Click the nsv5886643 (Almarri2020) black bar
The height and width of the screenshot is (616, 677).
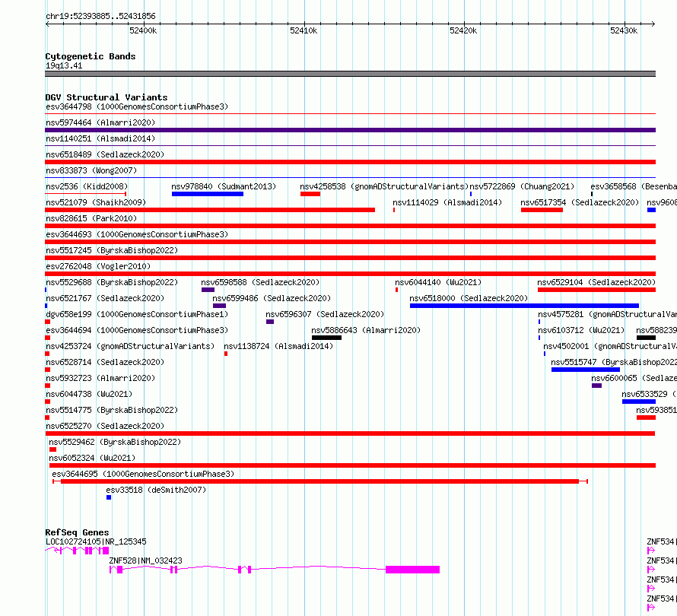(x=326, y=338)
